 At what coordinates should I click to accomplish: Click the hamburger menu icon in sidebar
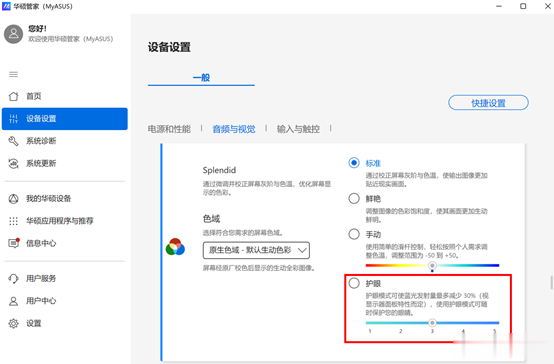(x=13, y=74)
